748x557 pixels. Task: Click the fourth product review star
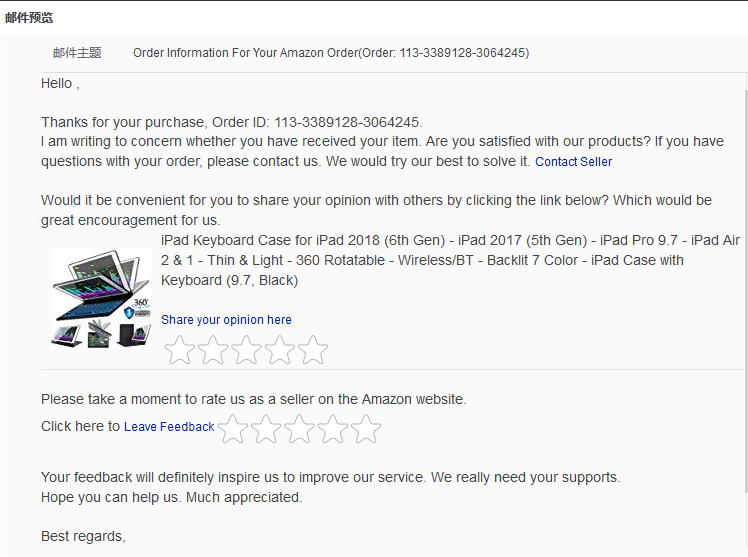[280, 350]
